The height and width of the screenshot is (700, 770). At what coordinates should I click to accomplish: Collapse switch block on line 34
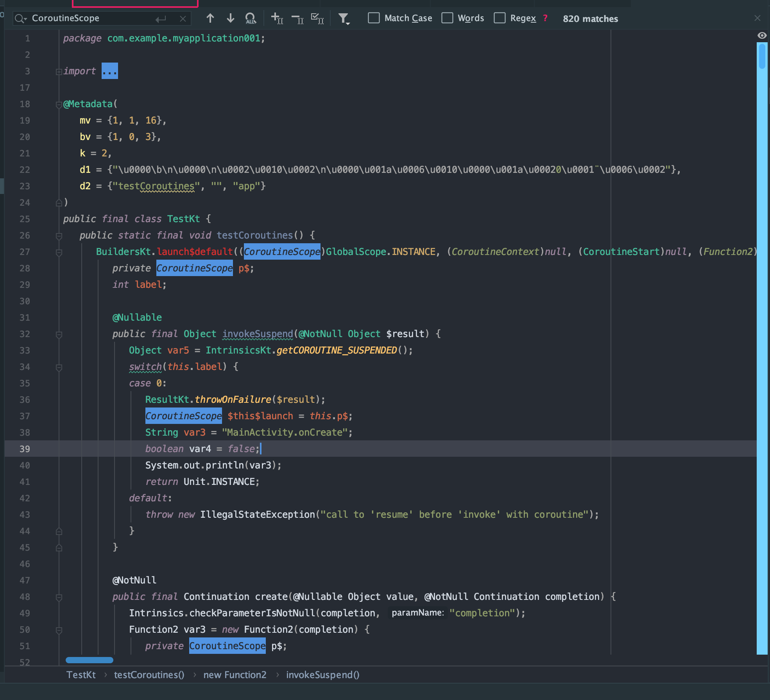[59, 367]
